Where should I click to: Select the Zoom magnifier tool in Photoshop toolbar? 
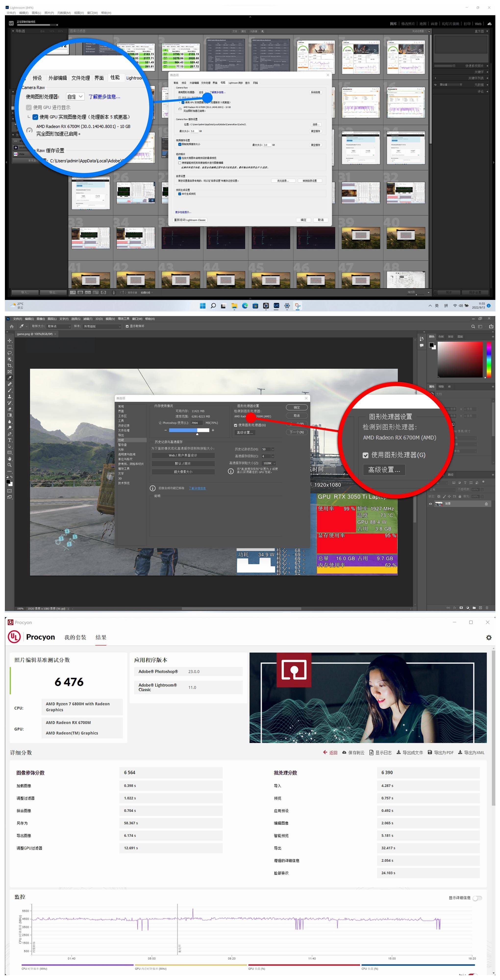tap(10, 465)
